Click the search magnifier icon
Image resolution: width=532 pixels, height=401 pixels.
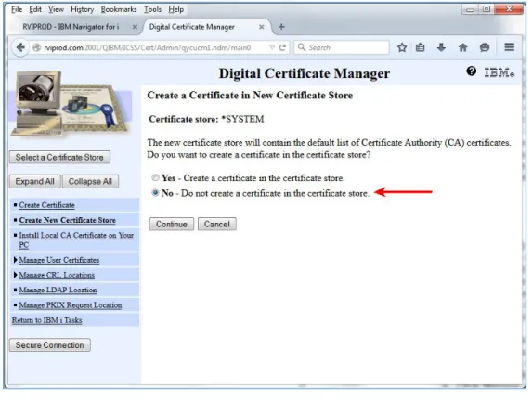[x=302, y=47]
